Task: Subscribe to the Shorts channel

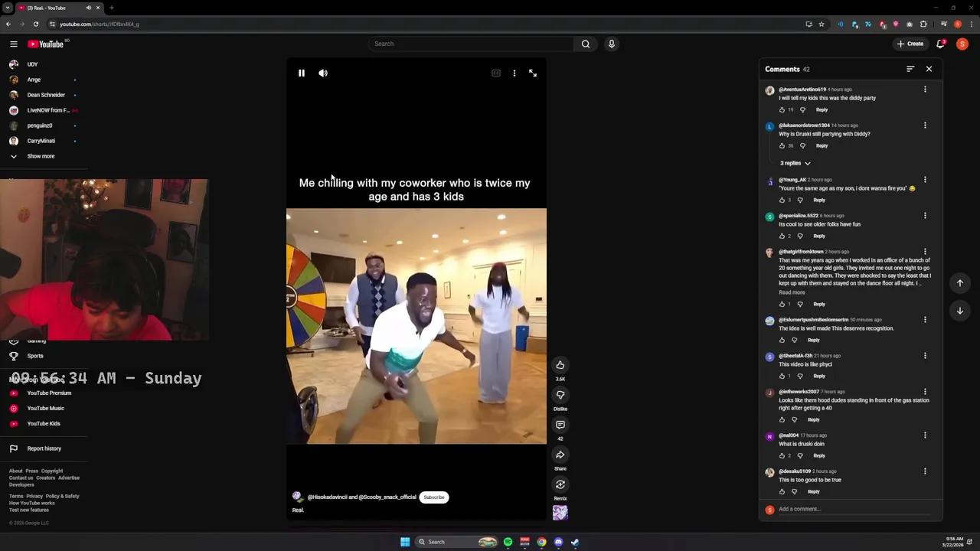Action: (x=434, y=497)
